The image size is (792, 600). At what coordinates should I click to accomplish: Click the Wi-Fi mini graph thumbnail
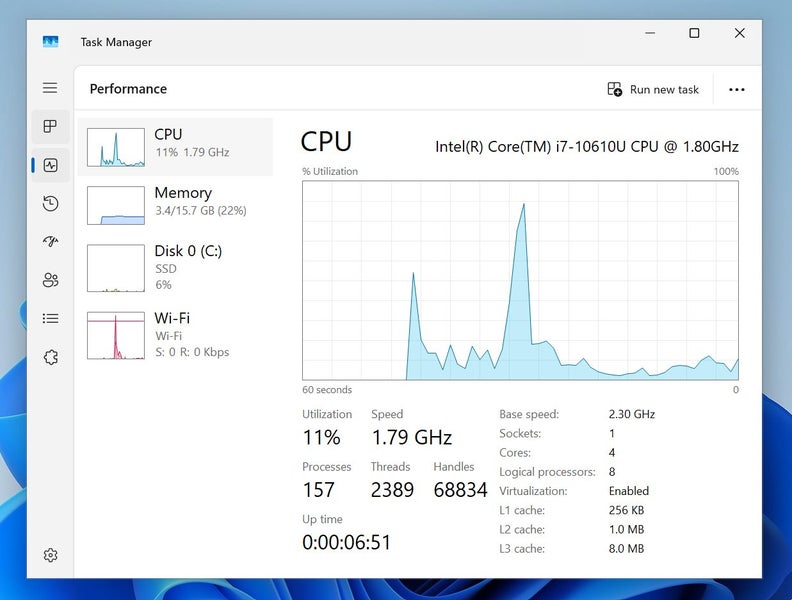pyautogui.click(x=116, y=335)
